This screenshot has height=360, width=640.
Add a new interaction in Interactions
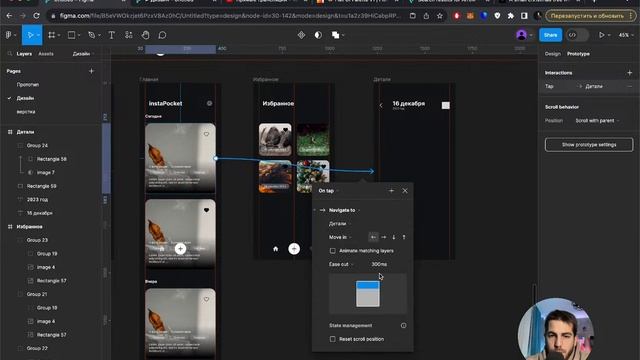point(629,73)
